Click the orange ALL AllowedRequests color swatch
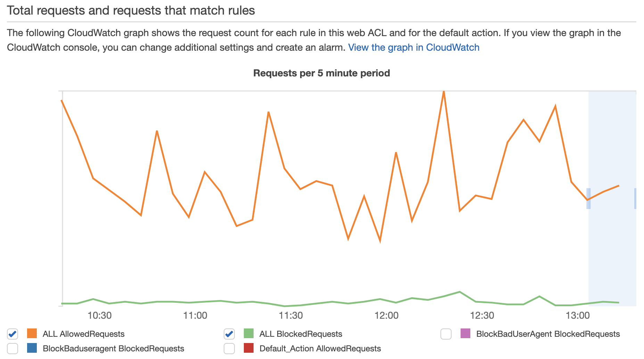This screenshot has height=359, width=644. pos(32,334)
